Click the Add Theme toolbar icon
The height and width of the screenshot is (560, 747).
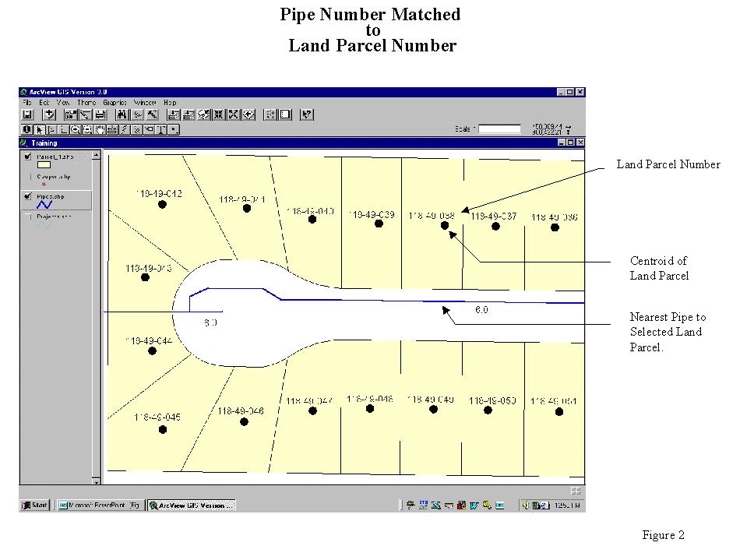tap(49, 114)
